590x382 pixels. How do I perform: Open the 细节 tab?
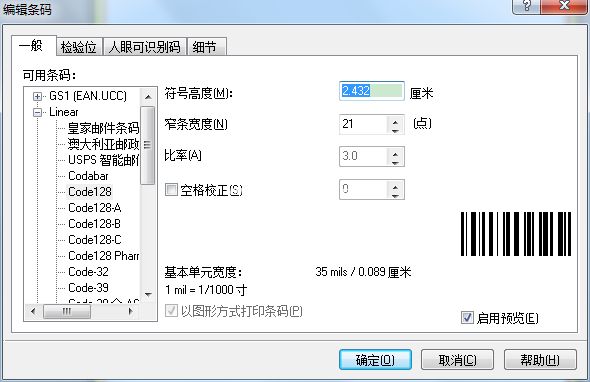(206, 47)
